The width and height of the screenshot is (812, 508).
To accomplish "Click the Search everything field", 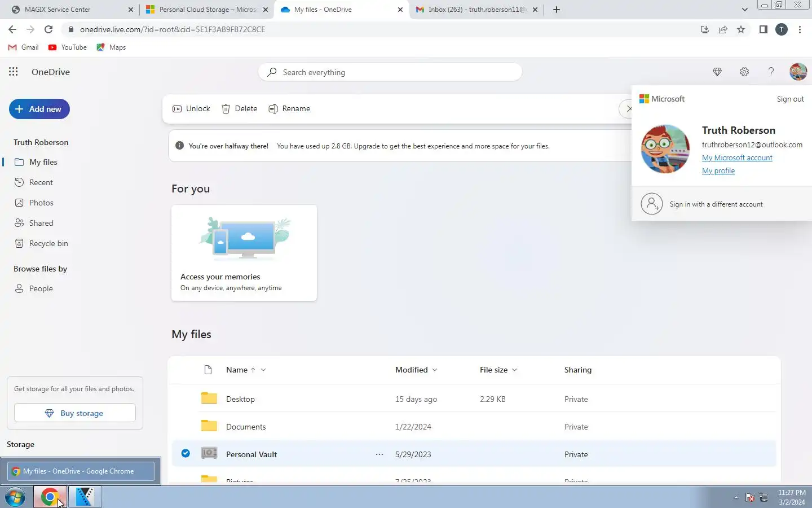I will 390,72.
